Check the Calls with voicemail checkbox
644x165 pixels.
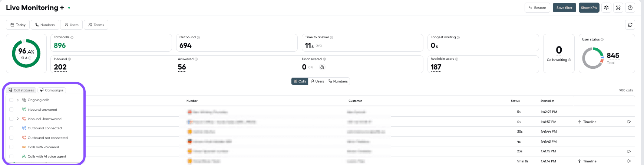point(11,147)
